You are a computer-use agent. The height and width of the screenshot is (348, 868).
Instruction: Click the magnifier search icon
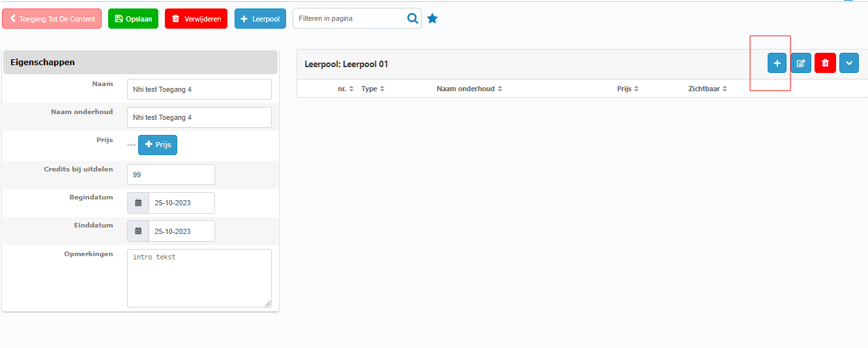pos(412,19)
